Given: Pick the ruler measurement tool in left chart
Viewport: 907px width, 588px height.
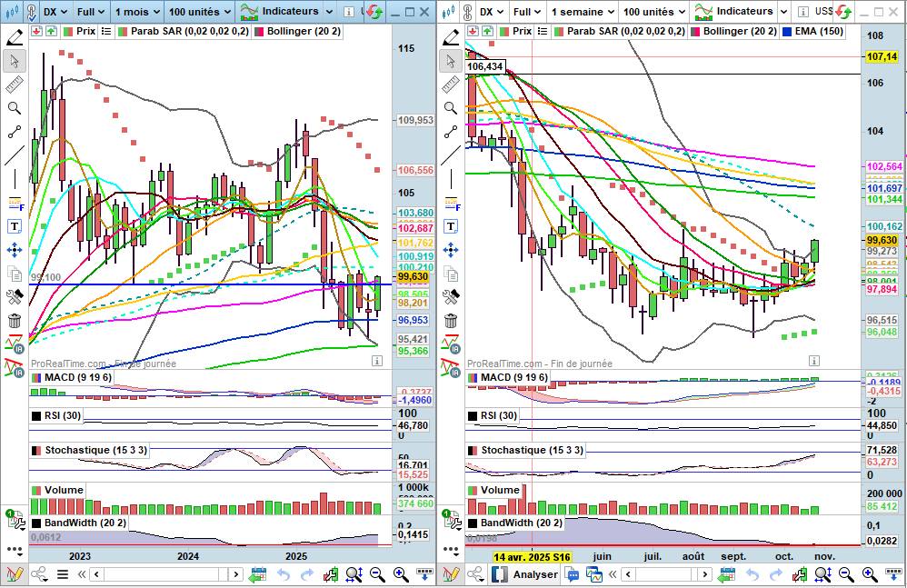Looking at the screenshot, I should 15,85.
